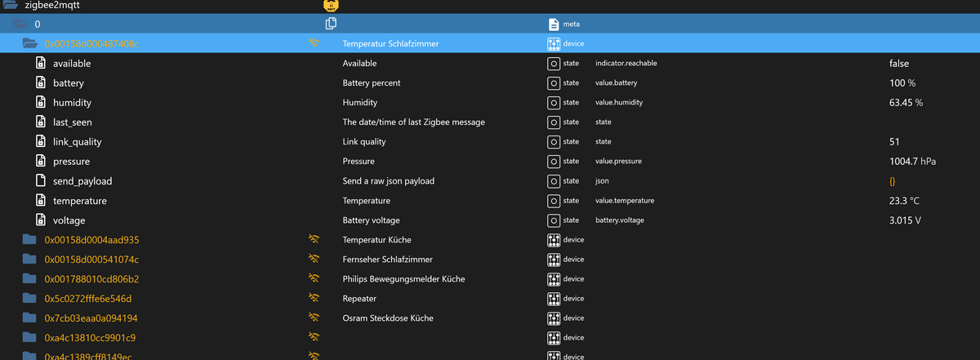This screenshot has width=980, height=360.
Task: Click the state icon in Battery voltage row
Action: click(x=554, y=220)
